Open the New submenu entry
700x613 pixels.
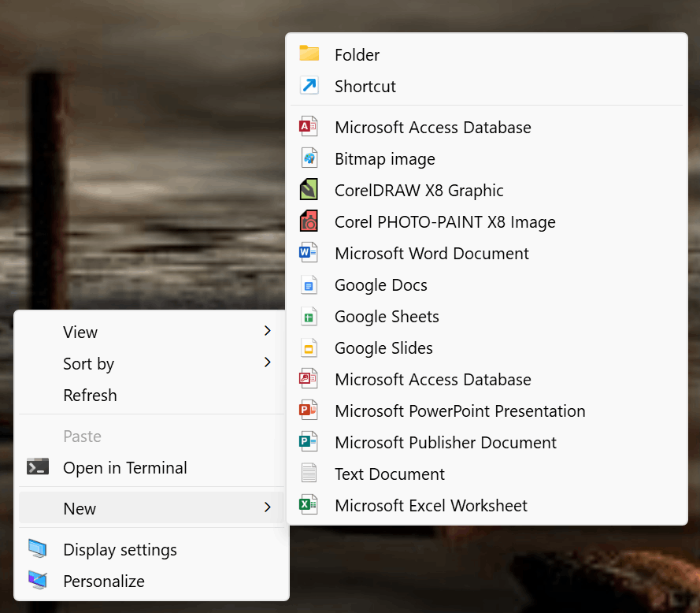pos(152,508)
